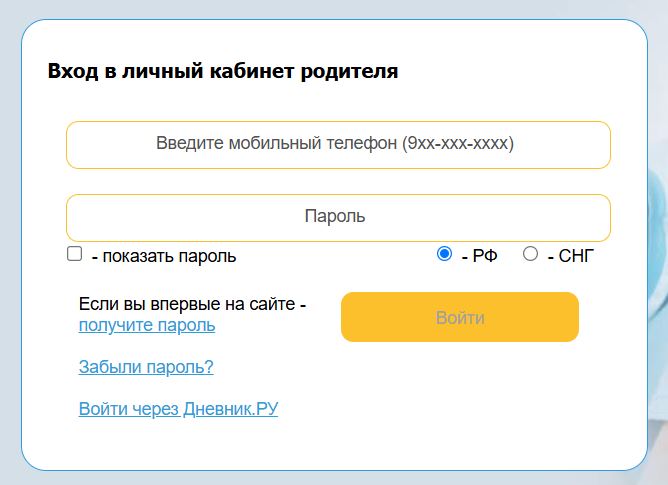Image resolution: width=668 pixels, height=485 pixels.
Task: Click the mobile phone number input field
Action: tap(338, 145)
